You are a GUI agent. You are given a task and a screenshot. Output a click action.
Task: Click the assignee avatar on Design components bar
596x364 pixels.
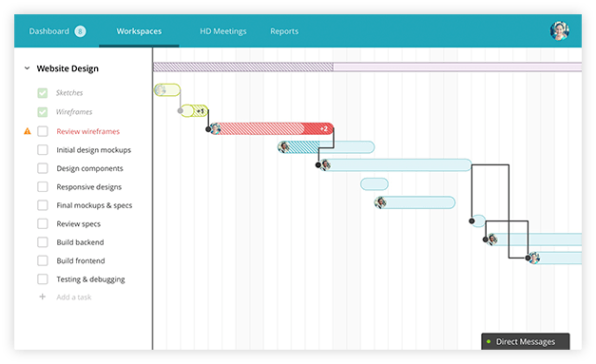coord(326,165)
